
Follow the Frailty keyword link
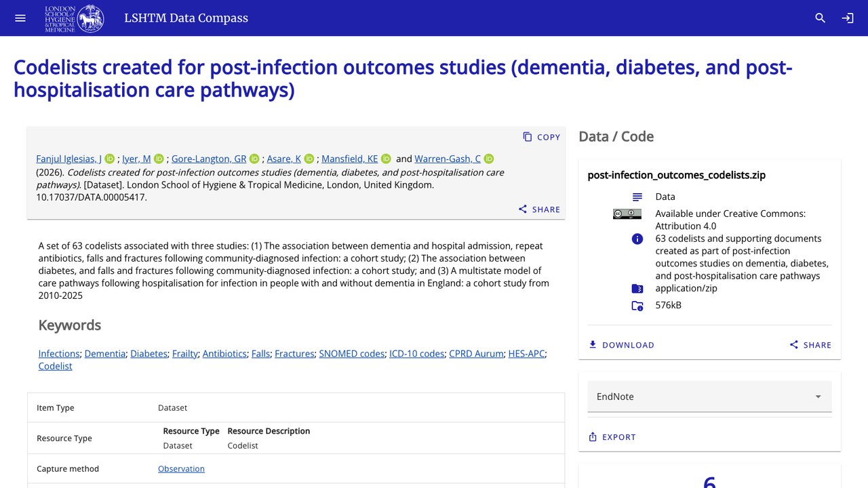185,354
